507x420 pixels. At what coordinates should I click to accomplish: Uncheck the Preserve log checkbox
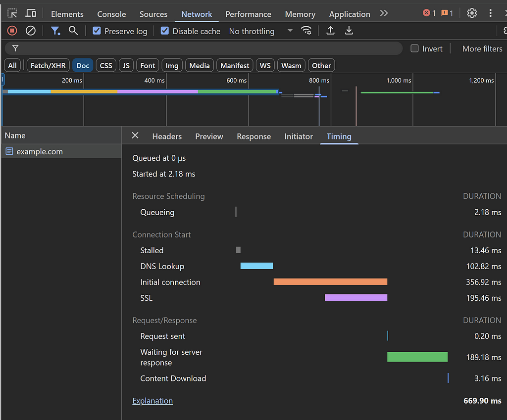(97, 31)
